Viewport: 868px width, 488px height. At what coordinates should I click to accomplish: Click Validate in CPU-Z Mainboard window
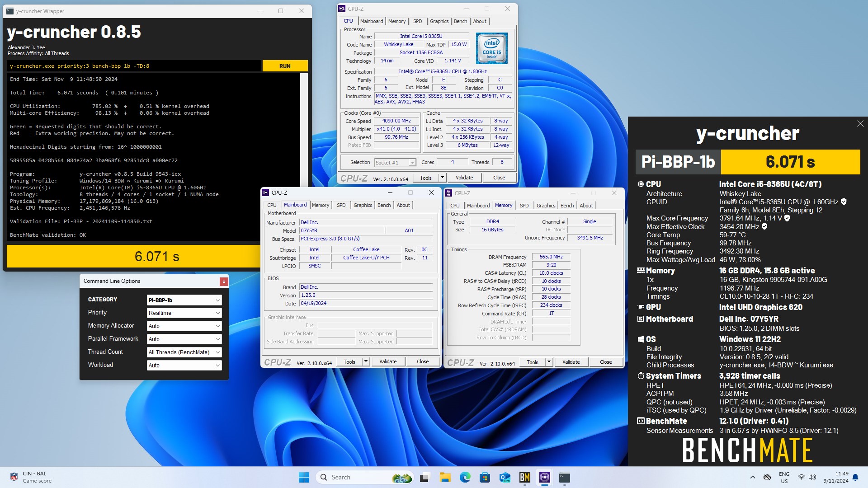pos(388,362)
